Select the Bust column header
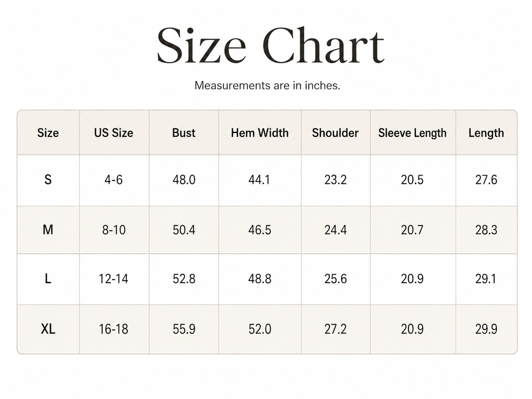Image resolution: width=532 pixels, height=399 pixels. click(184, 133)
